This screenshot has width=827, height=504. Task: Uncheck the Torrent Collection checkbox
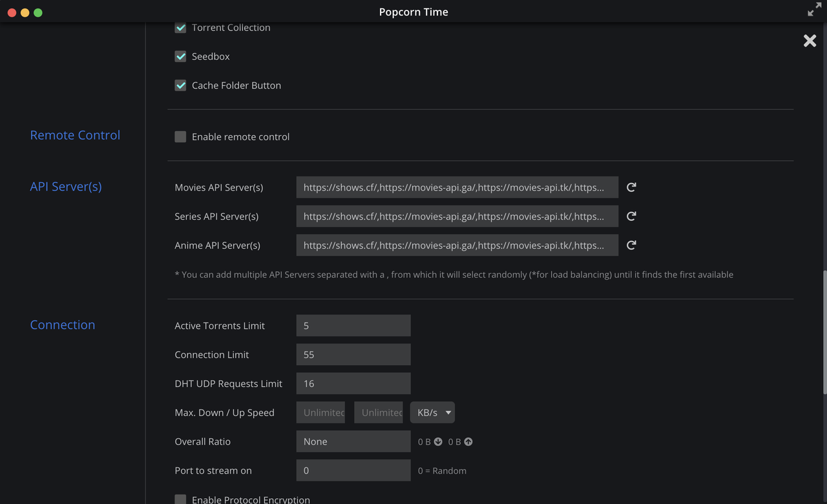(181, 28)
